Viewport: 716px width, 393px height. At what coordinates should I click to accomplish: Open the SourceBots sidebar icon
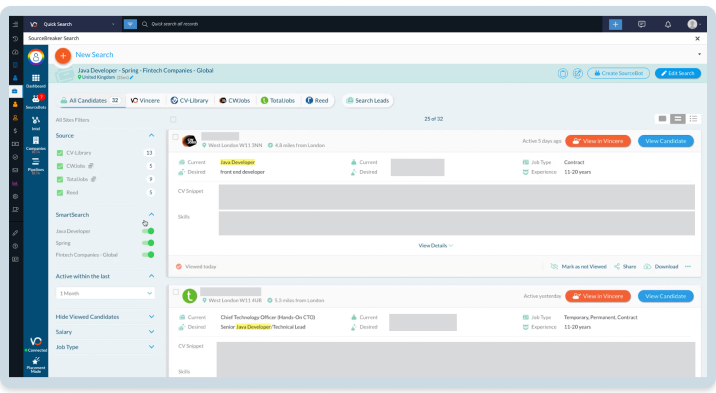click(36, 101)
